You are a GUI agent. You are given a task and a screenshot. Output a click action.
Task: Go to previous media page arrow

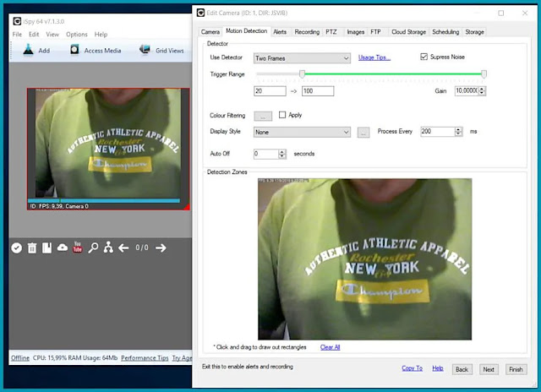click(x=123, y=248)
